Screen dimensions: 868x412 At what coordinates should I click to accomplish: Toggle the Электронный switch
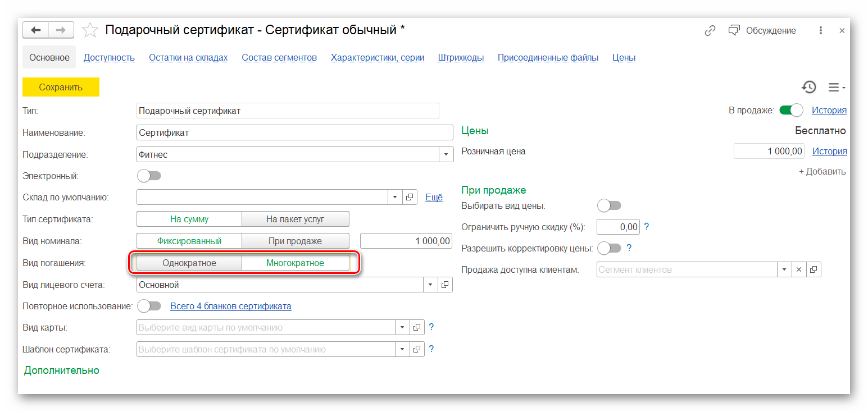149,176
